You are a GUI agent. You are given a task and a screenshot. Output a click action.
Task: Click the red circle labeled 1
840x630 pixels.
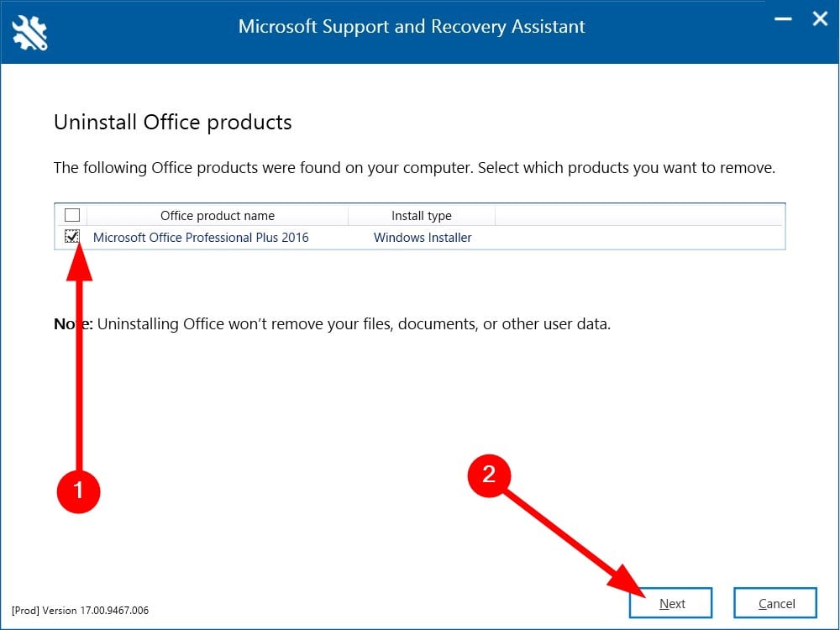pos(78,490)
